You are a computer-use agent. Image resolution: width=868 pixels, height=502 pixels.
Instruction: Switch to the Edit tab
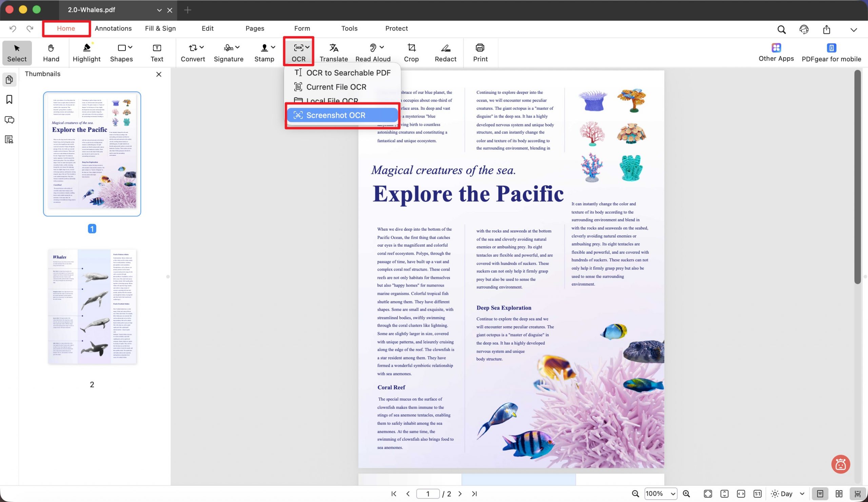coord(208,28)
